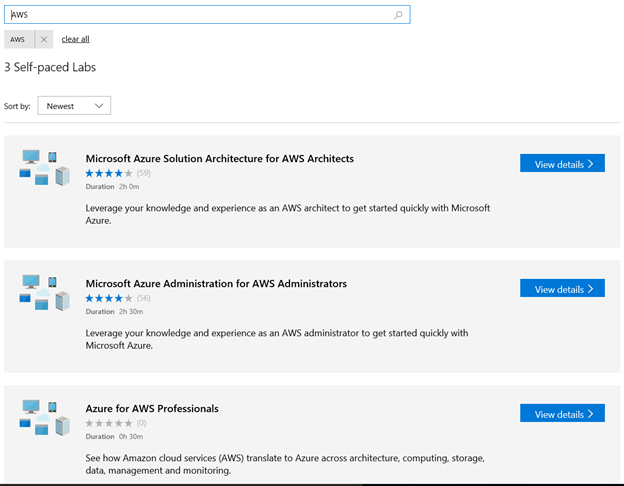Click the 'Sort by:' label

(x=17, y=106)
